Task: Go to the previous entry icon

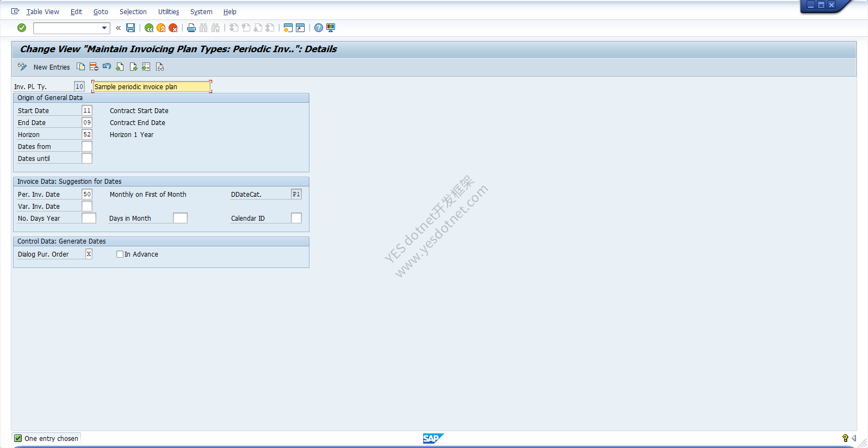Action: tap(120, 67)
